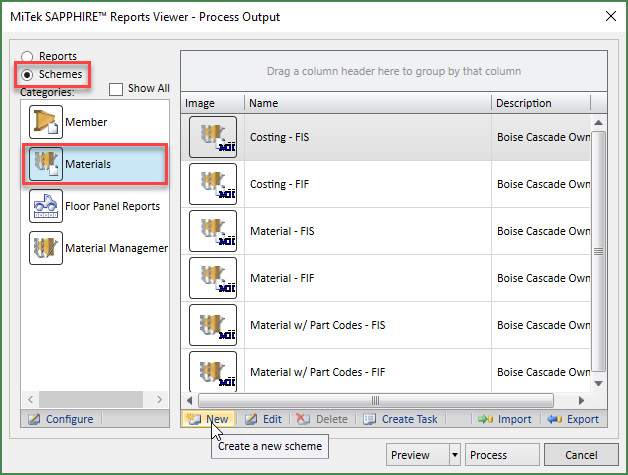Click the Edit pencil icon
Viewport: 628px width, 475px height.
coord(251,419)
